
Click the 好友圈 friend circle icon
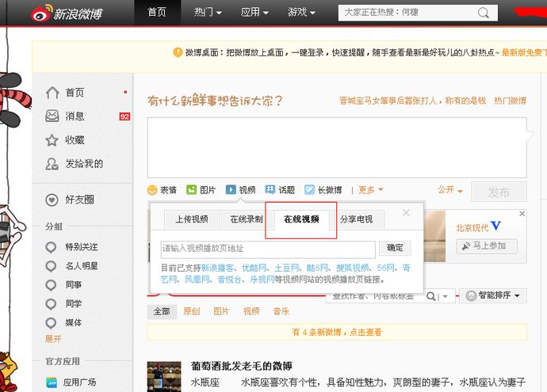pos(52,200)
